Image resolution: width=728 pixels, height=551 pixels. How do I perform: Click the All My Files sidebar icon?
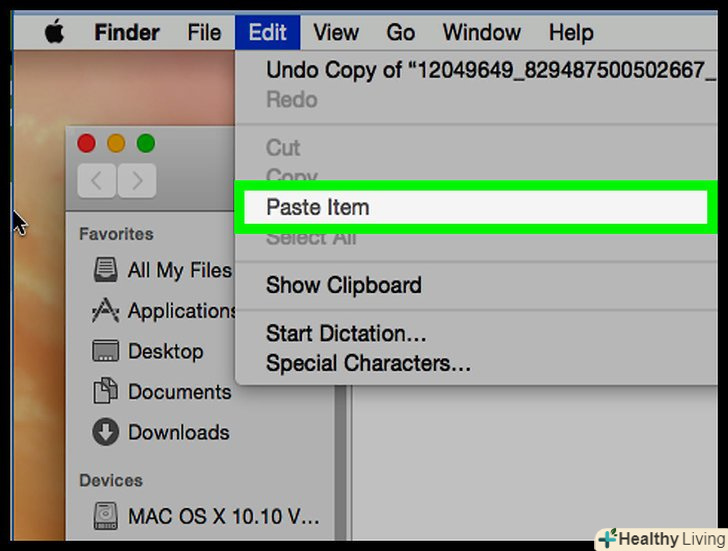tap(105, 270)
